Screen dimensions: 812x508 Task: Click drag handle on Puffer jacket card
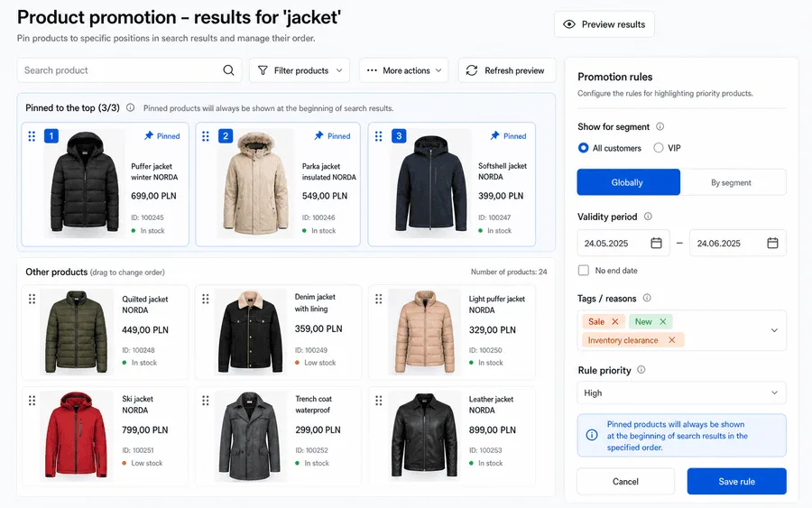click(32, 136)
